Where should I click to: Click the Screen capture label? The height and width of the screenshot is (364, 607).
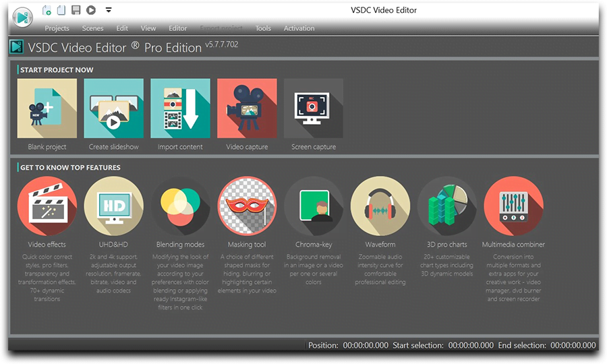[x=314, y=147]
